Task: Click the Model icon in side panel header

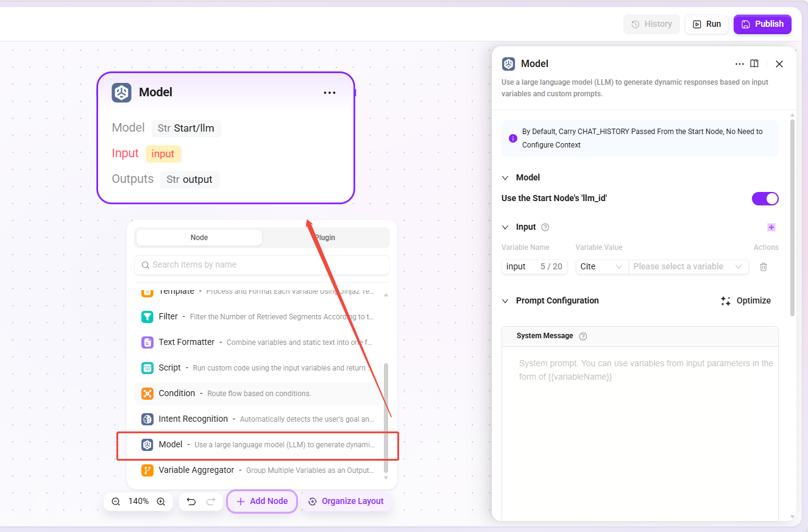Action: 508,63
